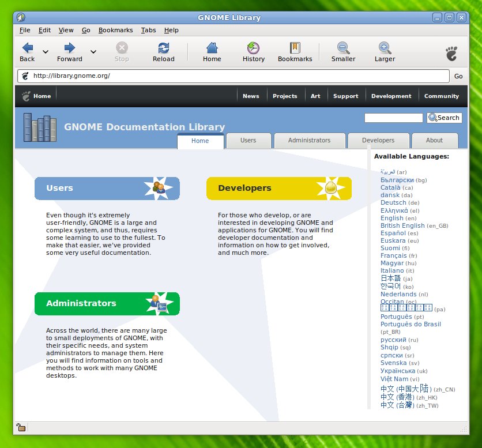Click the Go button beside address bar
This screenshot has height=448, width=482.
pyautogui.click(x=458, y=76)
